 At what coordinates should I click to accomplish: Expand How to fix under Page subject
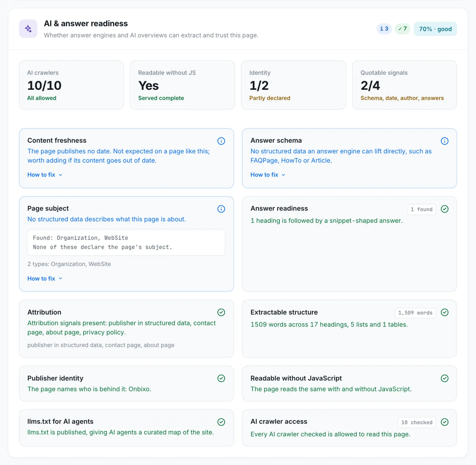tap(45, 279)
